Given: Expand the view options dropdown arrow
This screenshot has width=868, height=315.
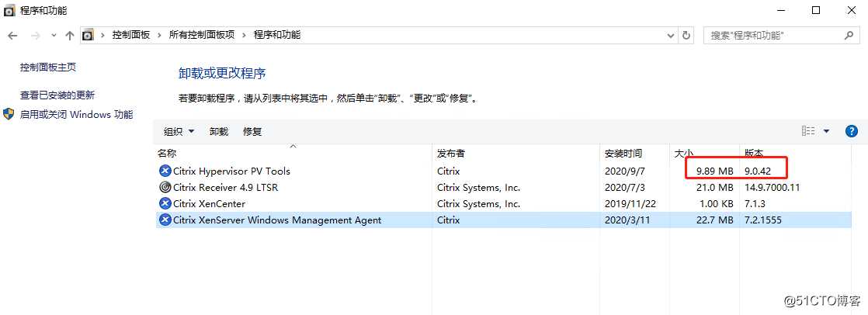Looking at the screenshot, I should 827,131.
